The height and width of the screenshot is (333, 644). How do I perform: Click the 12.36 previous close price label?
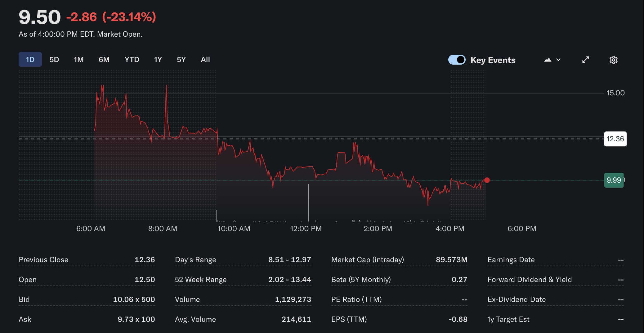pos(615,139)
